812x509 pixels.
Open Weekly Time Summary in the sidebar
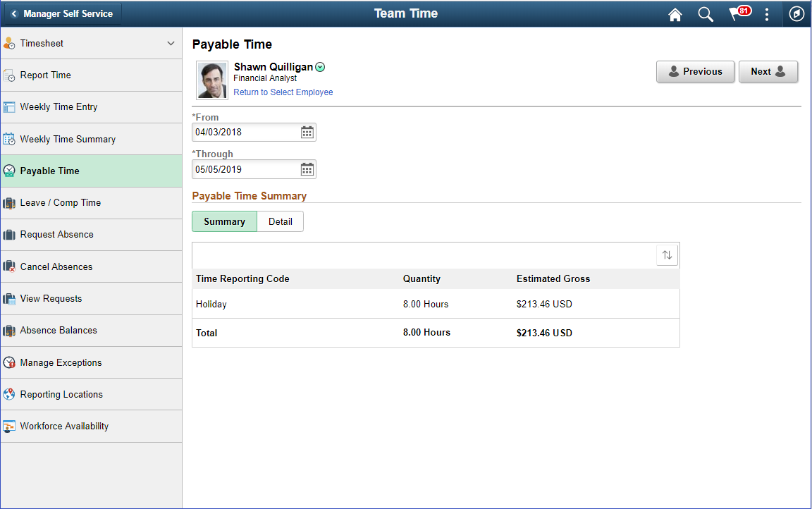coord(91,140)
